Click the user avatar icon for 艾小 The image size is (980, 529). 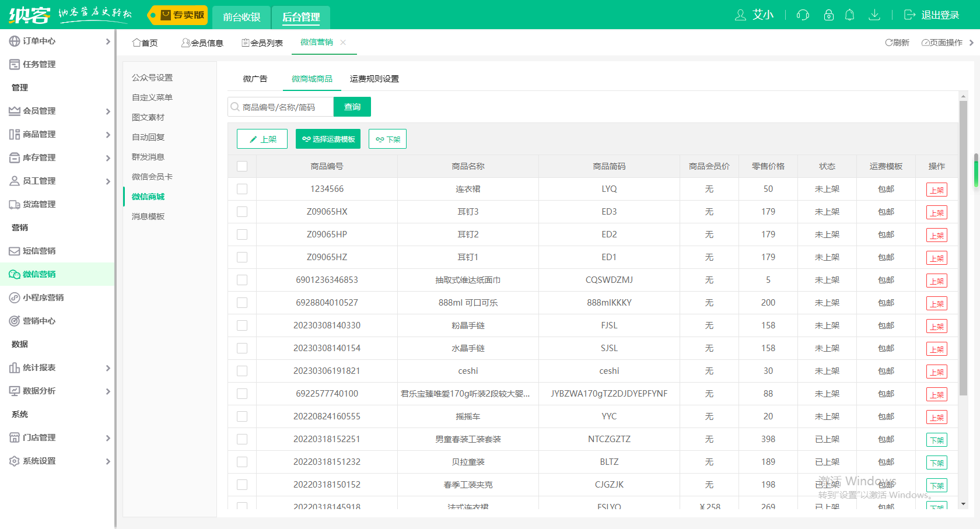pos(740,15)
